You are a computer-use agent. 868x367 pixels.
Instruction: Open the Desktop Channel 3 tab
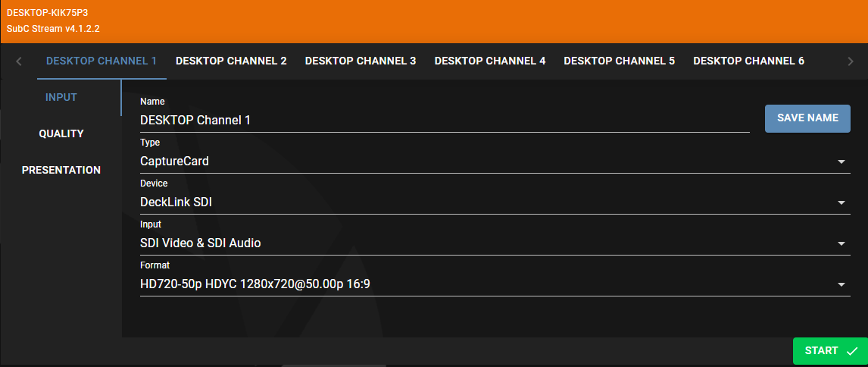[361, 61]
